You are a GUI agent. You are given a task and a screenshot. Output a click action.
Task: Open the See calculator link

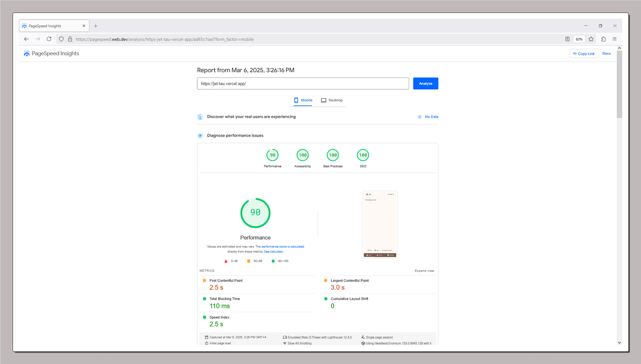coord(273,251)
